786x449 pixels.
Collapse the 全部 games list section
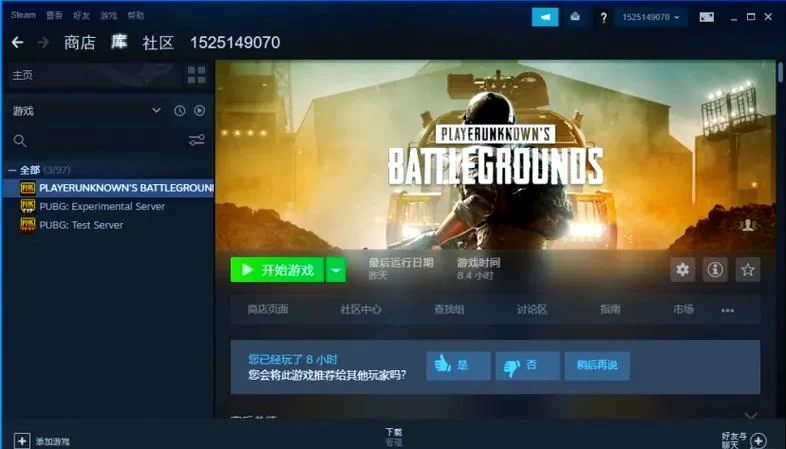(x=13, y=170)
